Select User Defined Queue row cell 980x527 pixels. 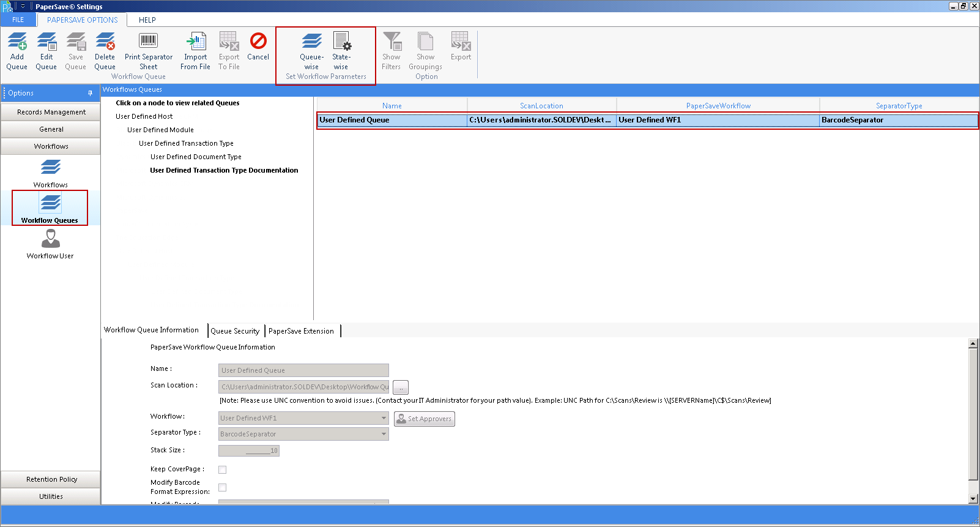click(x=392, y=120)
